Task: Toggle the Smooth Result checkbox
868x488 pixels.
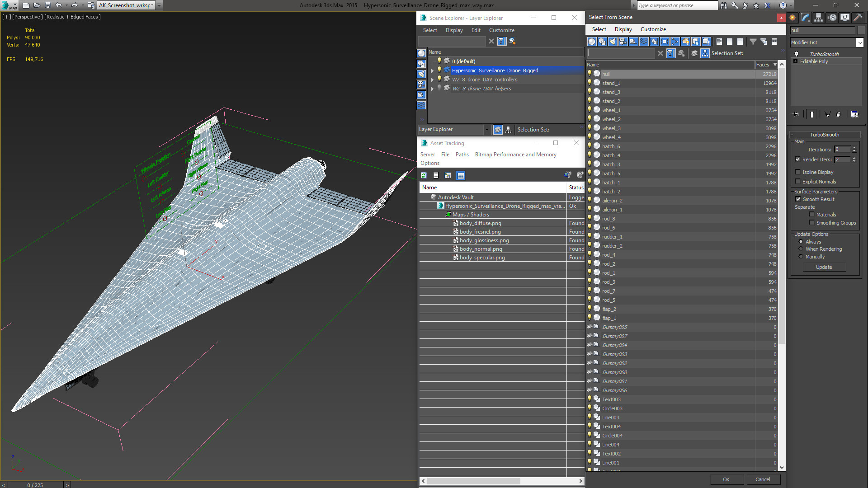Action: 798,199
